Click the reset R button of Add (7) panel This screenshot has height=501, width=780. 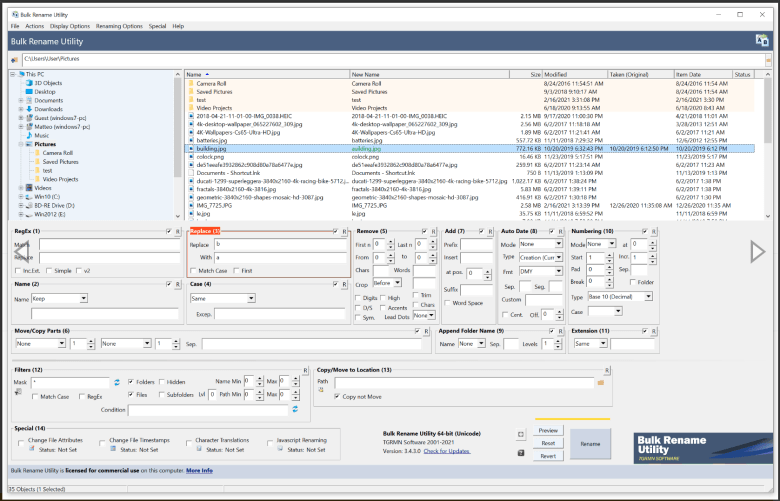[x=490, y=232]
